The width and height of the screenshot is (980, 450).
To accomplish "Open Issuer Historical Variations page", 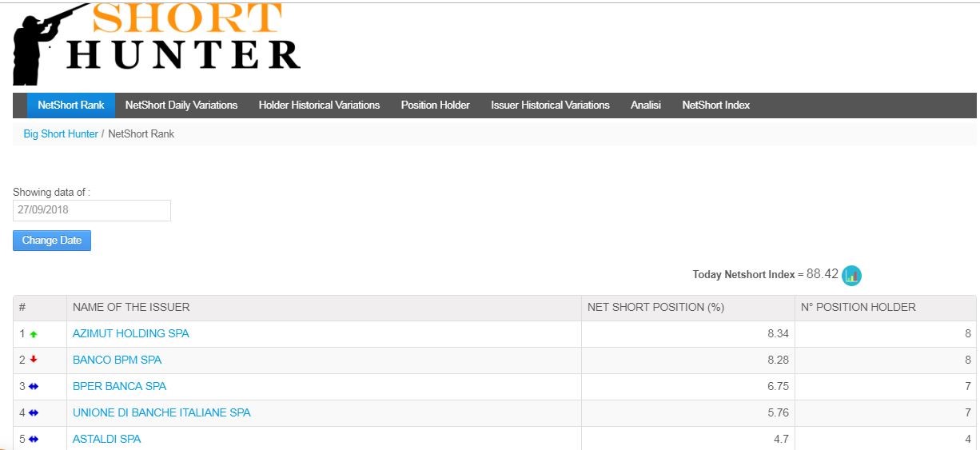I will coord(550,106).
